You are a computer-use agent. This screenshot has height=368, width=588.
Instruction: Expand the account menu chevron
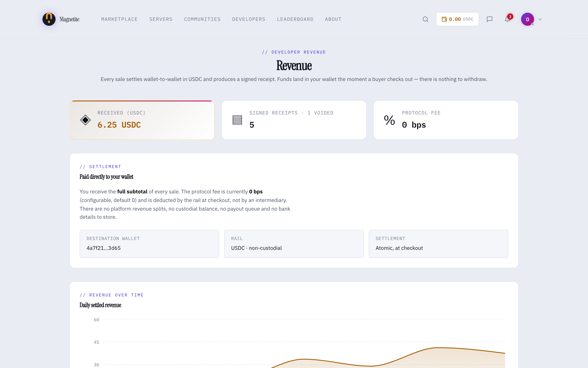(x=540, y=19)
